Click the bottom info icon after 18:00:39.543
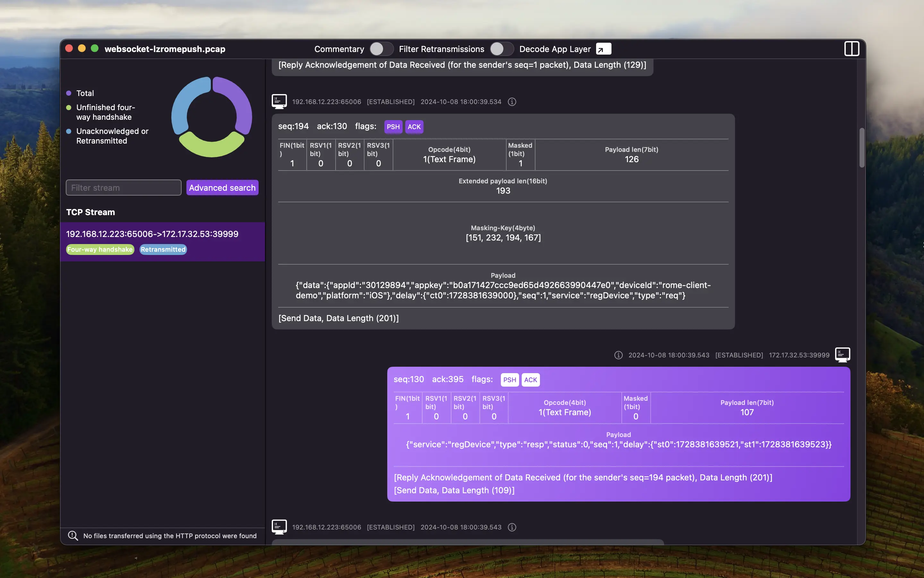The width and height of the screenshot is (924, 578). [512, 527]
